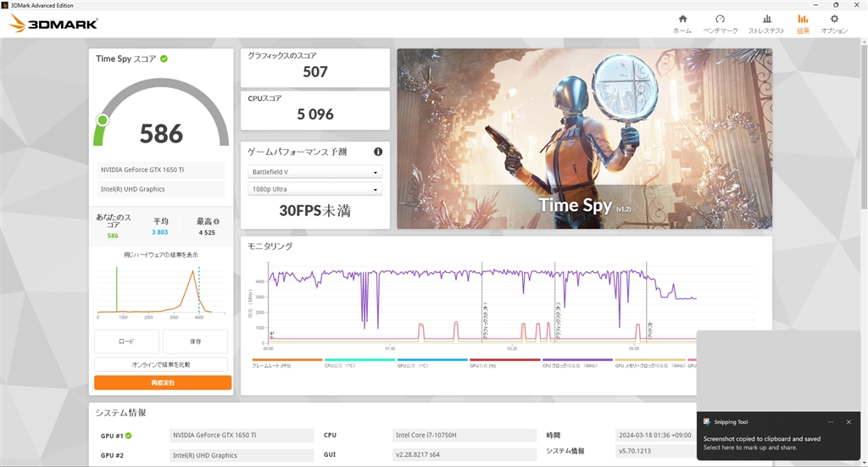Click the 時間 value 2024-03-18 01:36
Screen dimensions: 868x467
point(655,436)
